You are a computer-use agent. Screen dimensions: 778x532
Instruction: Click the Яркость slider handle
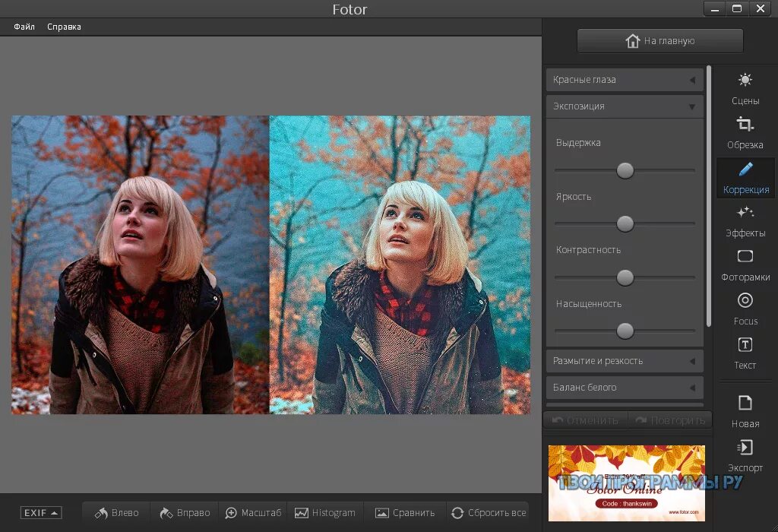pyautogui.click(x=625, y=223)
